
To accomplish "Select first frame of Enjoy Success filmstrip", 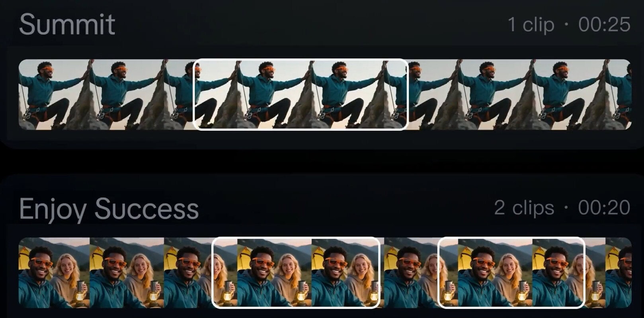I will coord(54,273).
